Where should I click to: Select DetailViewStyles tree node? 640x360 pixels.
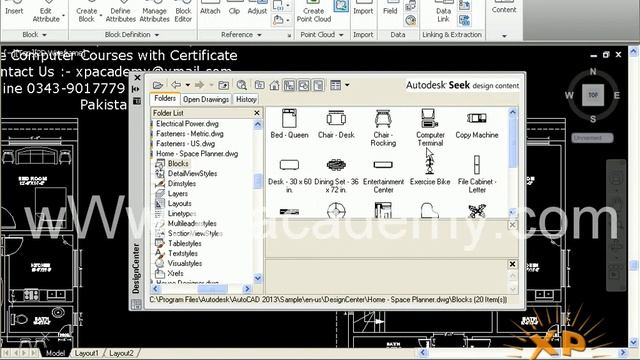pos(192,173)
